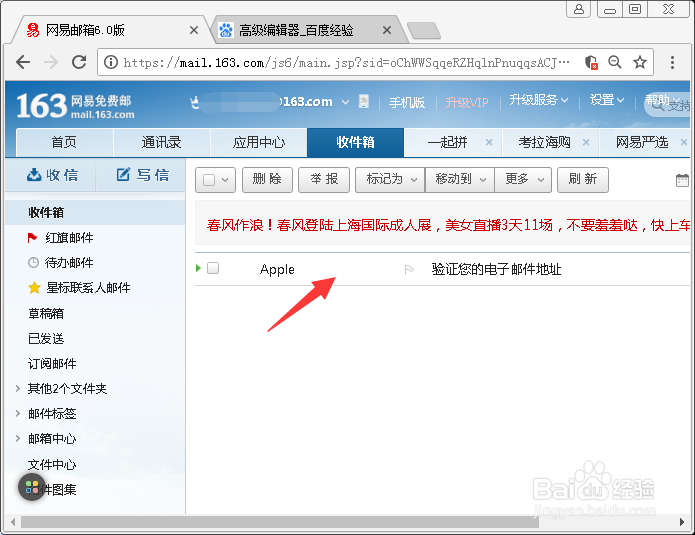
Task: Open the red 春风作浪 promotional banner
Action: [448, 225]
